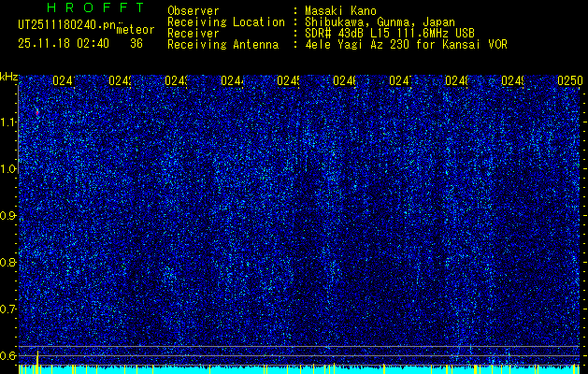Viewport: 588px width, 374px height.
Task: Click the 1.1 kHz axis label
Action: point(8,122)
